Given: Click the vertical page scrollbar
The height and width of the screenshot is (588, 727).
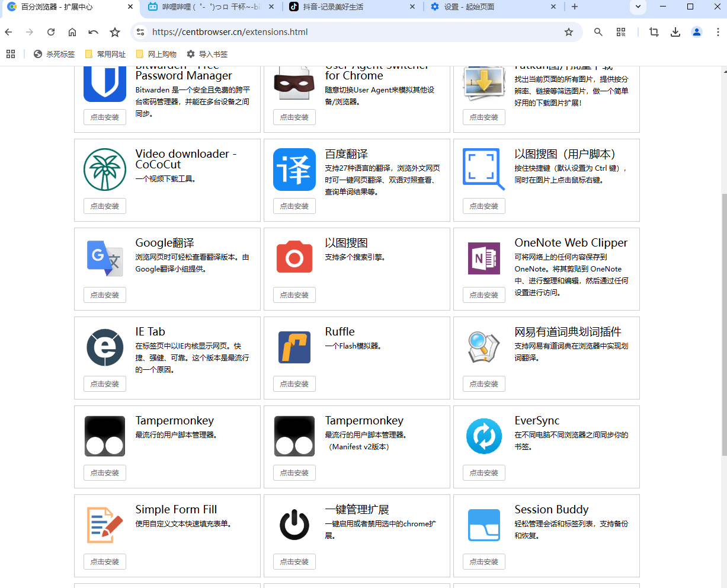Looking at the screenshot, I should coord(723,326).
